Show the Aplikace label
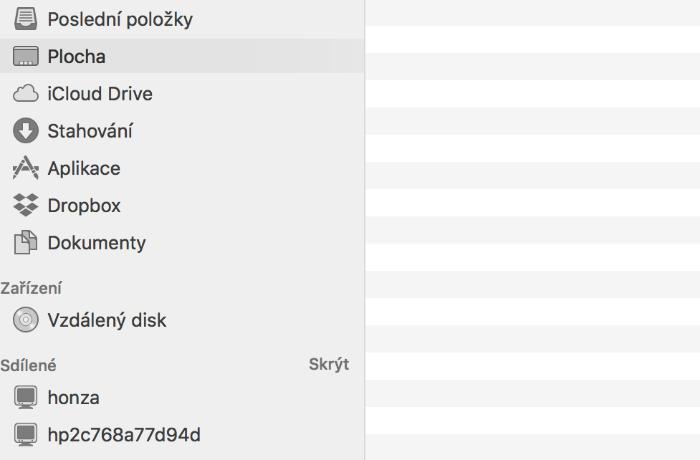700x460 pixels. (84, 168)
